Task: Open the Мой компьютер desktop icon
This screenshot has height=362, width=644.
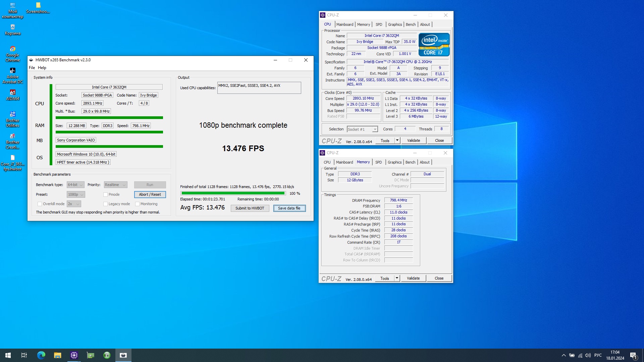Action: click(x=12, y=10)
